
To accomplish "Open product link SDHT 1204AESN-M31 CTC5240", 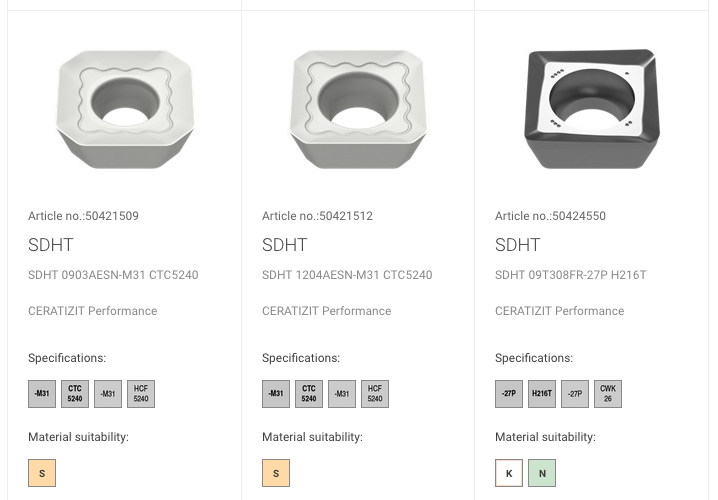I will click(x=347, y=275).
